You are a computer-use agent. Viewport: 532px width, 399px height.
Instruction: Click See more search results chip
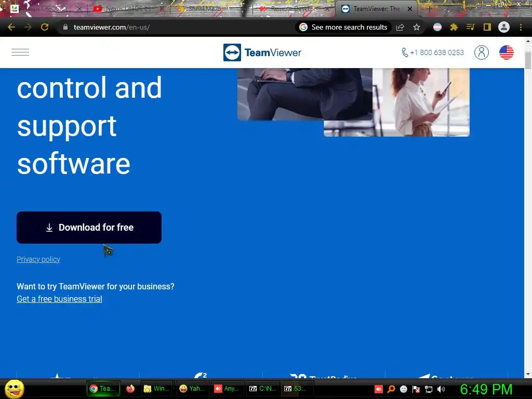[343, 27]
